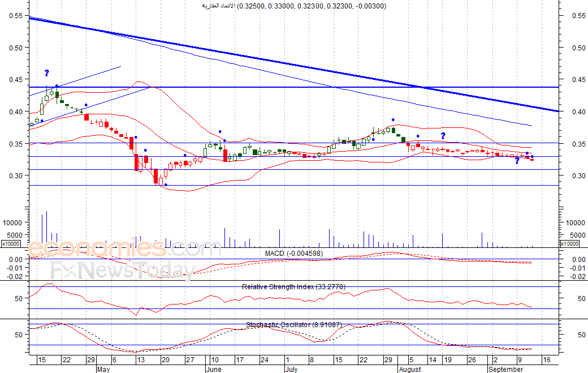Click the date label 16 in September
588x373 pixels.
[x=546, y=360]
